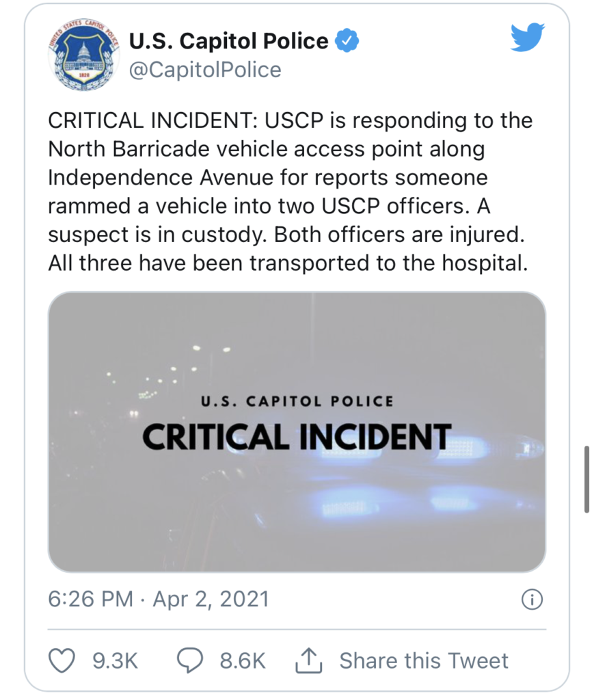Open replies via the speech bubble icon
The image size is (594, 700).
(190, 660)
